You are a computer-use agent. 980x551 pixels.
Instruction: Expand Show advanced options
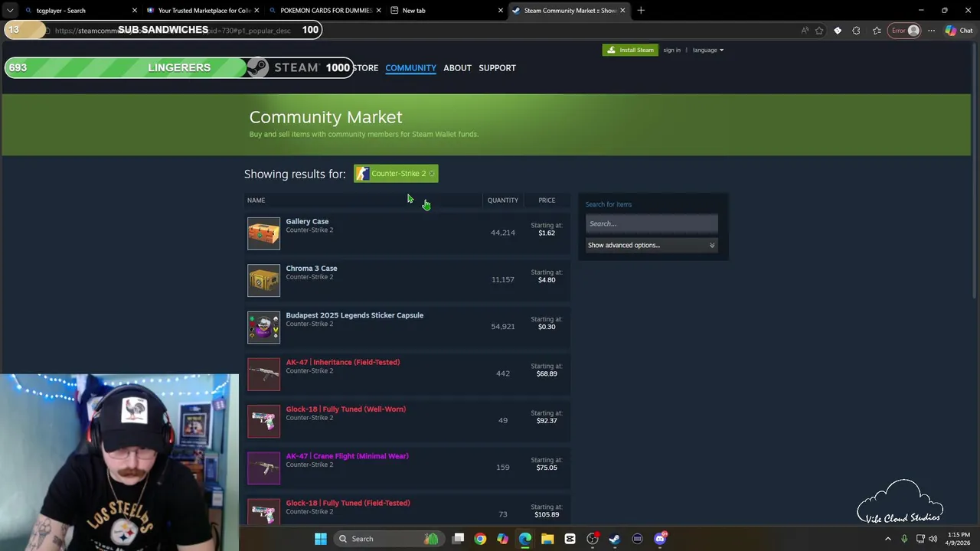(652, 245)
